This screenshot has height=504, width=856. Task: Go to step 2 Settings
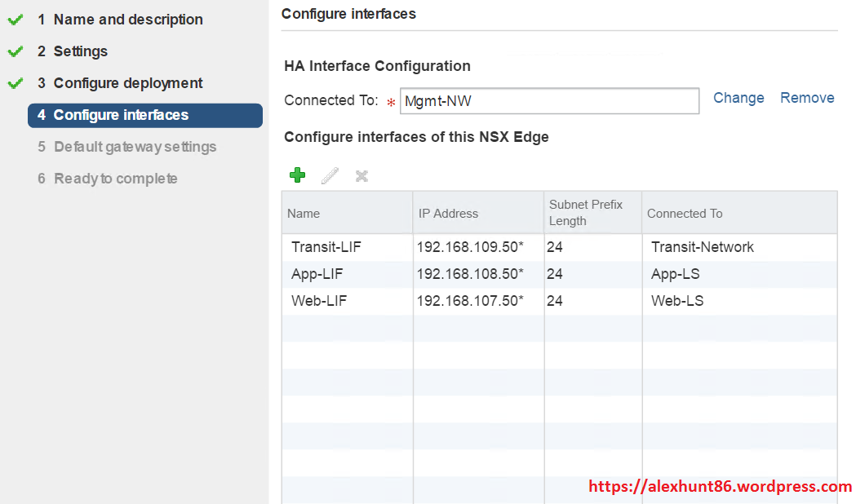[80, 51]
